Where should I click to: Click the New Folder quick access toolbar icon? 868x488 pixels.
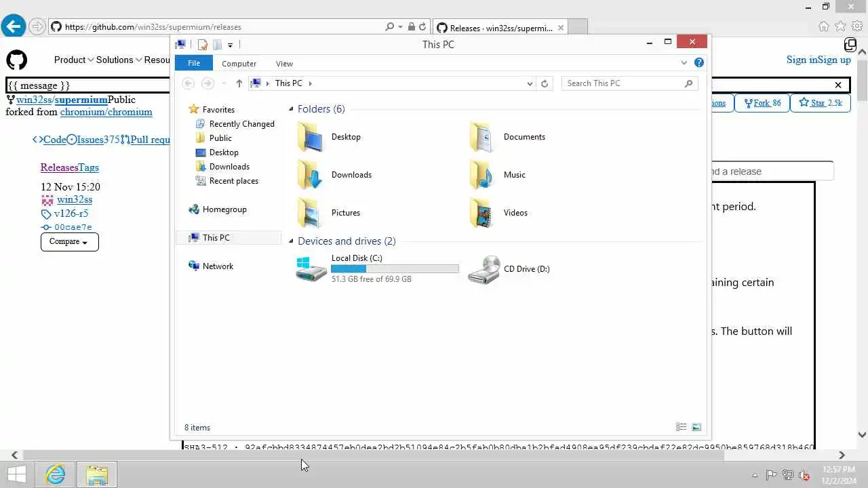pyautogui.click(x=217, y=45)
